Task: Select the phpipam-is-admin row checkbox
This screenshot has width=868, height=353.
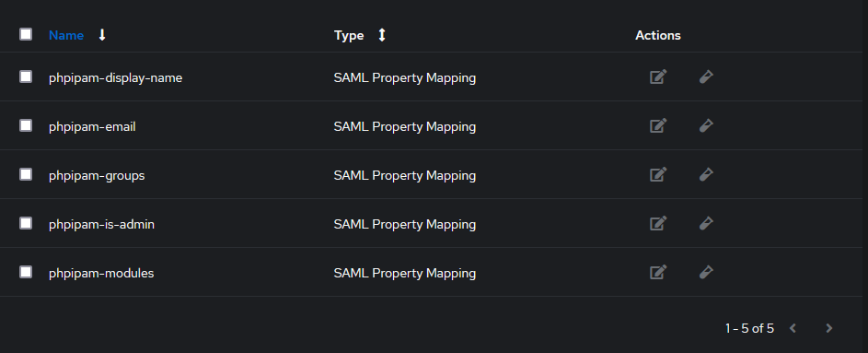Action: coord(26,223)
